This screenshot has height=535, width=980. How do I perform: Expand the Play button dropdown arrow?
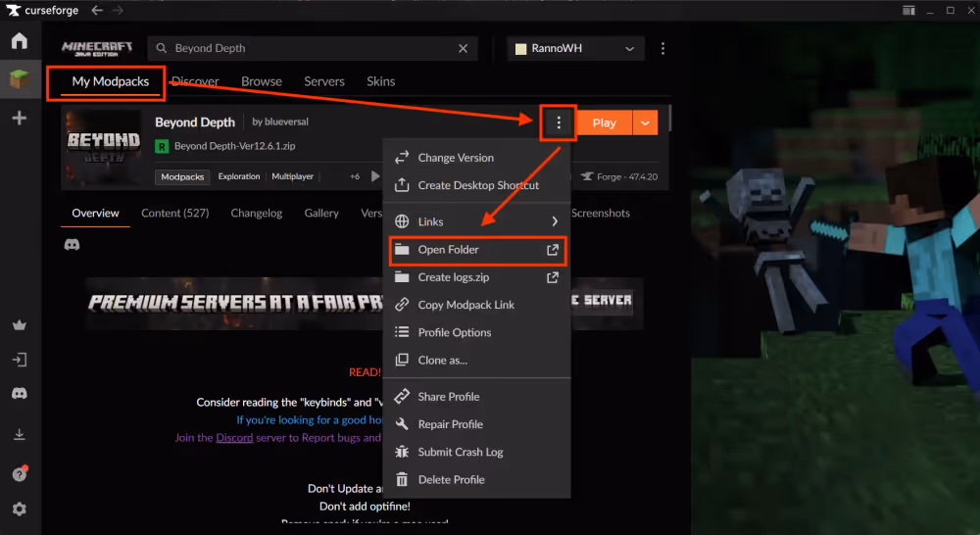point(645,123)
